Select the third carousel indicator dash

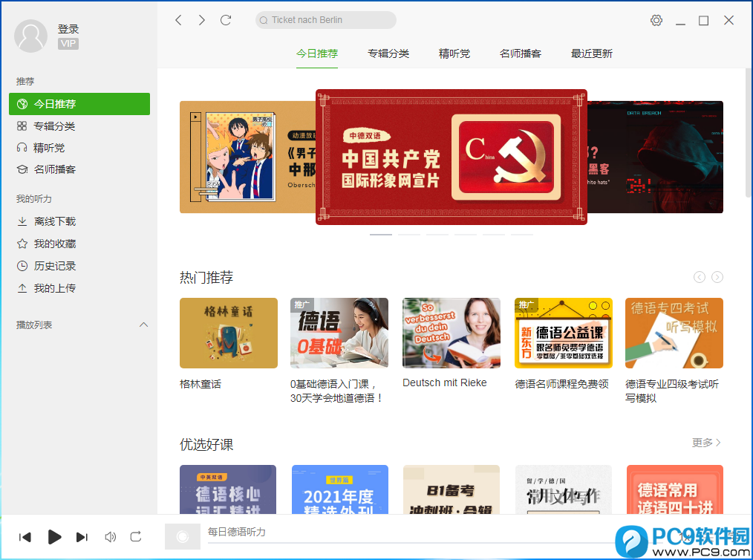coord(437,235)
